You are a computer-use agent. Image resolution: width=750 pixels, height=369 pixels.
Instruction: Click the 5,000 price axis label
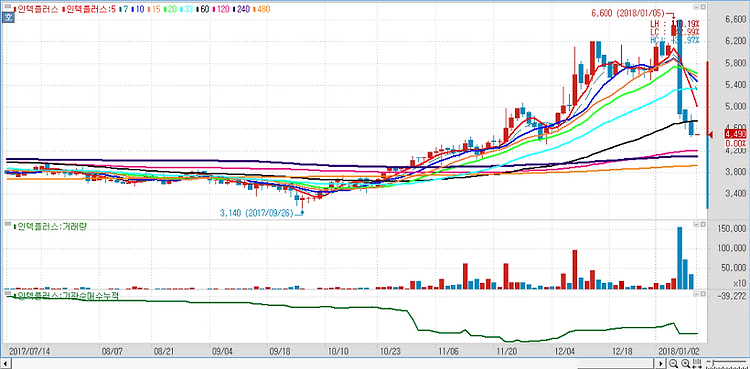click(736, 106)
